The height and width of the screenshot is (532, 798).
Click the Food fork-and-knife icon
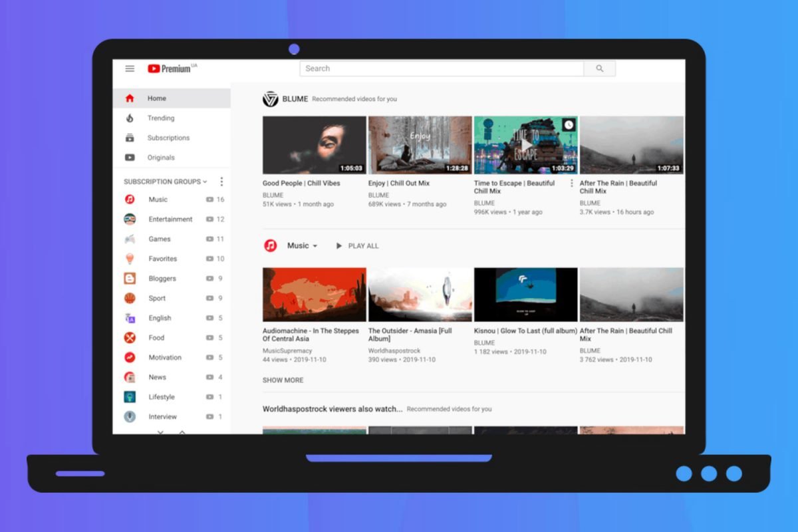coord(130,338)
